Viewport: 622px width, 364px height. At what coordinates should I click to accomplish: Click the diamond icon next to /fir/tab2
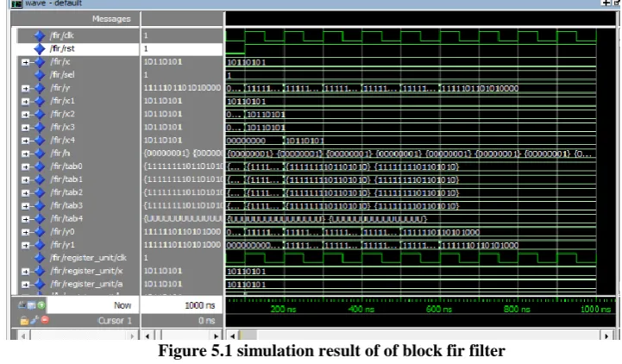(x=40, y=192)
